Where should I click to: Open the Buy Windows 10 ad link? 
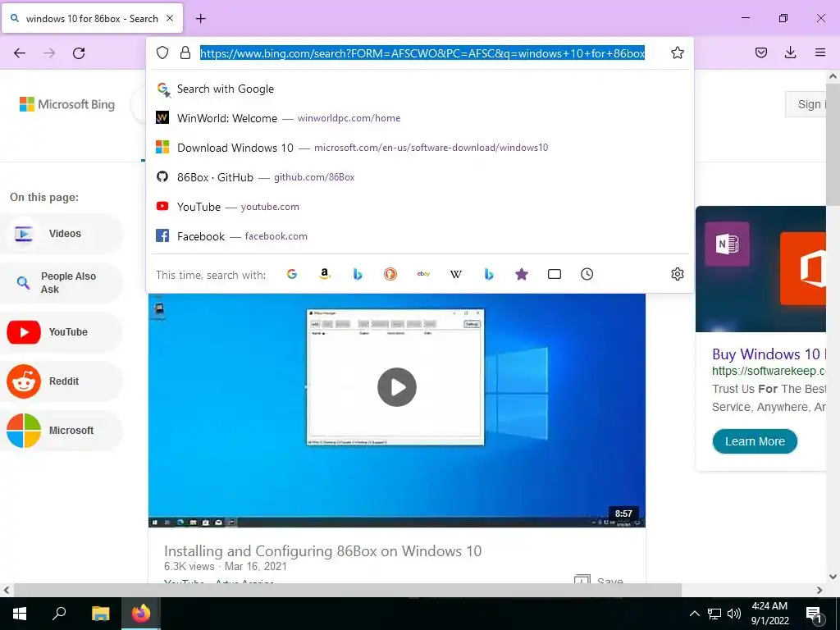pos(769,354)
